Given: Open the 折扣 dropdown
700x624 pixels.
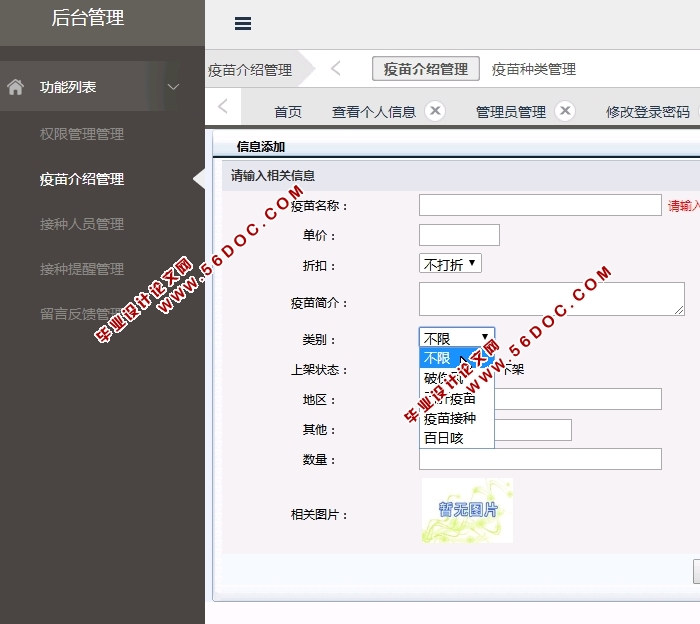Looking at the screenshot, I should click(450, 264).
